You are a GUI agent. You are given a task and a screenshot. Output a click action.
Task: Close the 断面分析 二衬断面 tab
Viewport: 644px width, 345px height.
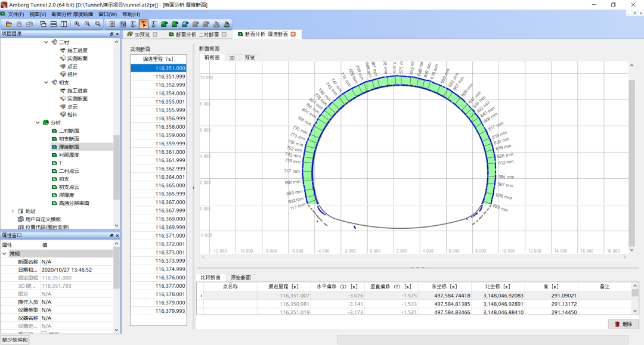224,35
